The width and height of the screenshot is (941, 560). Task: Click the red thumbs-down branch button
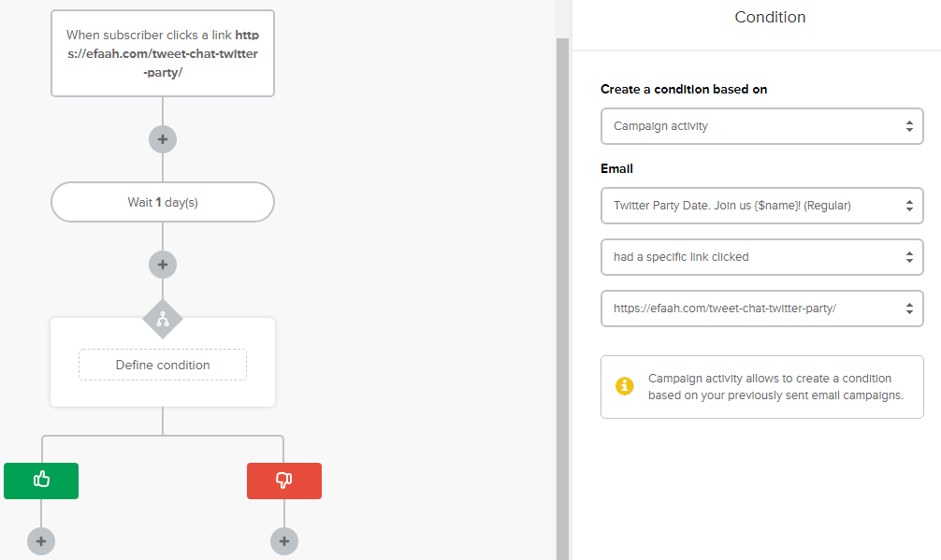(x=284, y=481)
